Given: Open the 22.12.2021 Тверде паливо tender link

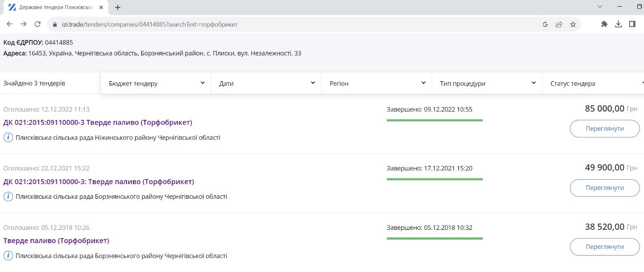Looking at the screenshot, I should coord(99,181).
